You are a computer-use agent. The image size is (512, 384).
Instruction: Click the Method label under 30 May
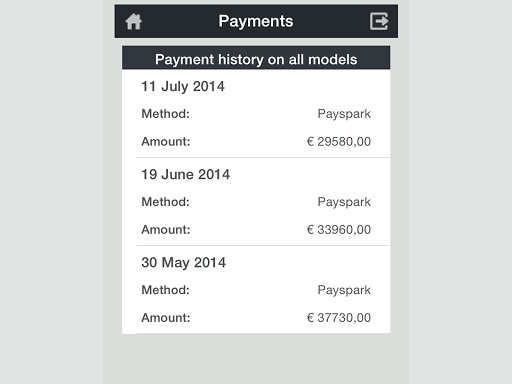coord(166,290)
